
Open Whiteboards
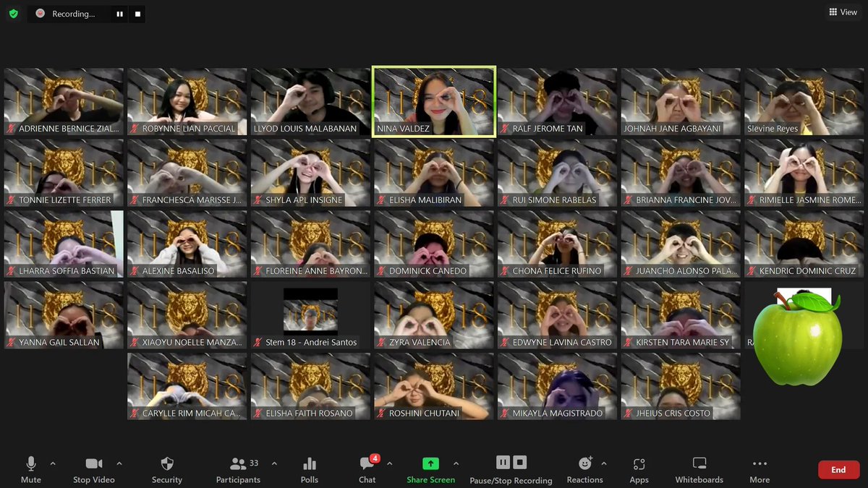699,470
